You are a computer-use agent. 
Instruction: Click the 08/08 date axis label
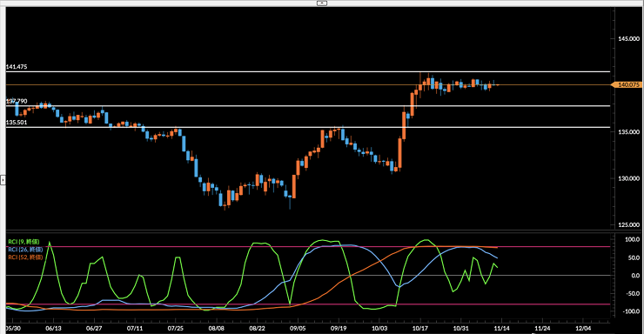tap(216, 328)
